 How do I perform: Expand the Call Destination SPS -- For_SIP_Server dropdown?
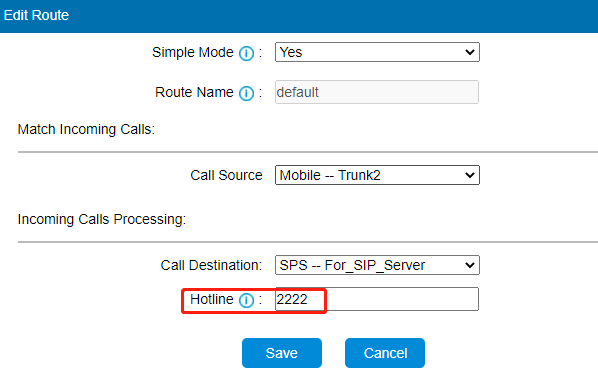point(377,265)
